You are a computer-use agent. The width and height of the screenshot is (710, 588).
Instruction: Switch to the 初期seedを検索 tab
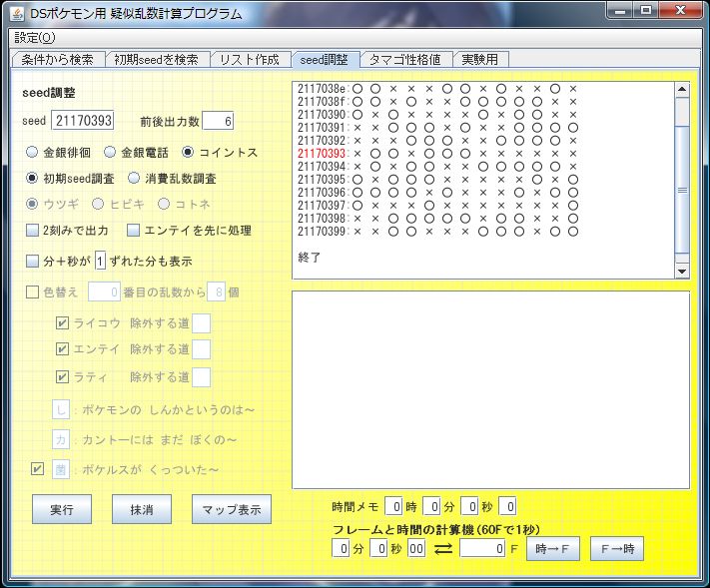pyautogui.click(x=156, y=59)
